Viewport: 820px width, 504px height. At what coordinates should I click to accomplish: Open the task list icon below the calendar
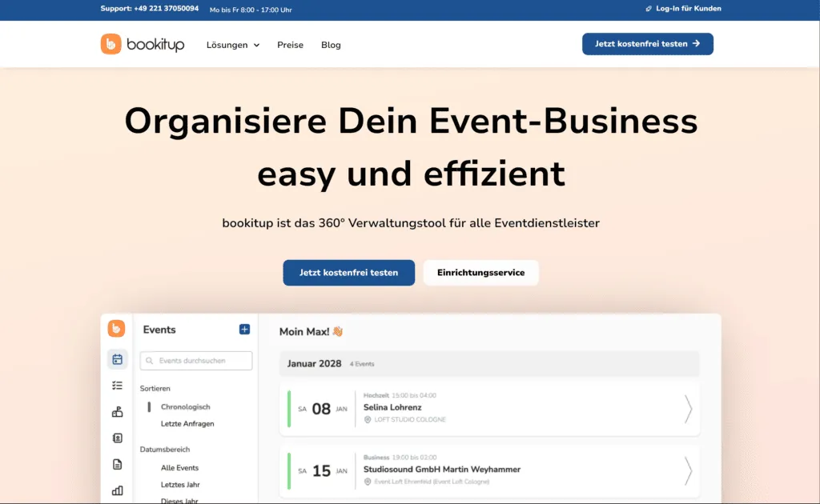(x=117, y=385)
